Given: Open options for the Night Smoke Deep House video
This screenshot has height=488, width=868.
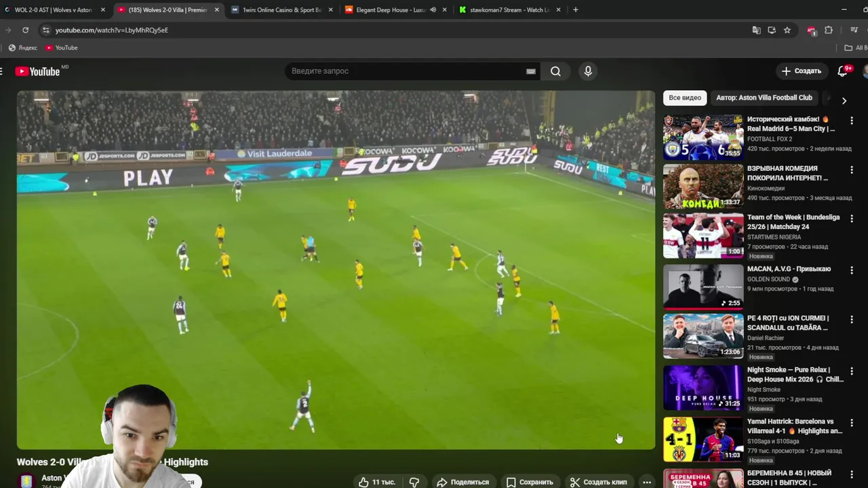Looking at the screenshot, I should pos(852,371).
